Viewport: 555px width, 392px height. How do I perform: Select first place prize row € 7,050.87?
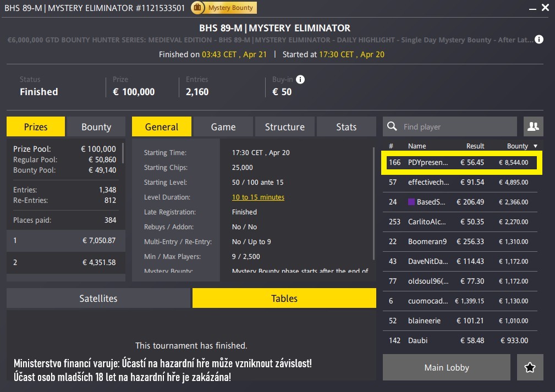pos(64,240)
